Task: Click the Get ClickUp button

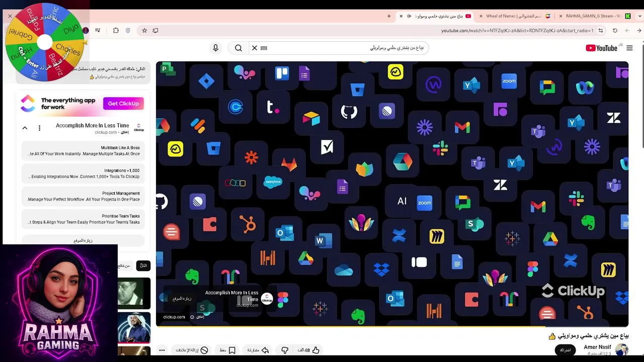Action: pyautogui.click(x=123, y=104)
